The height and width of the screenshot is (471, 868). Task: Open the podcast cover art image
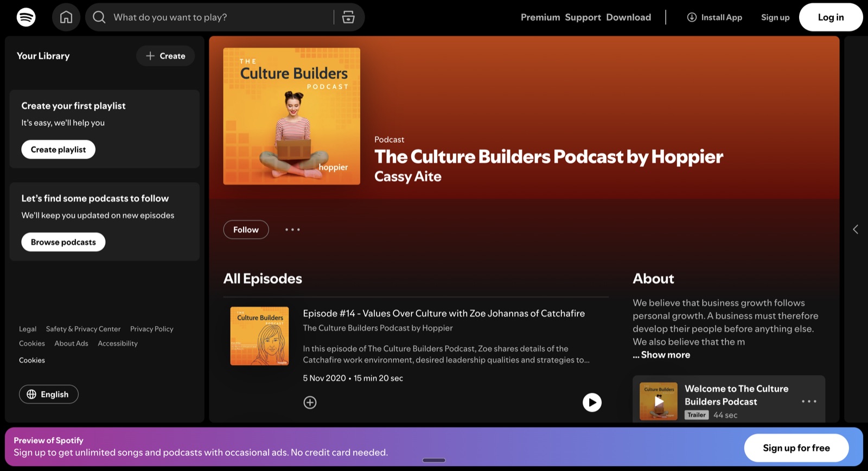(291, 116)
